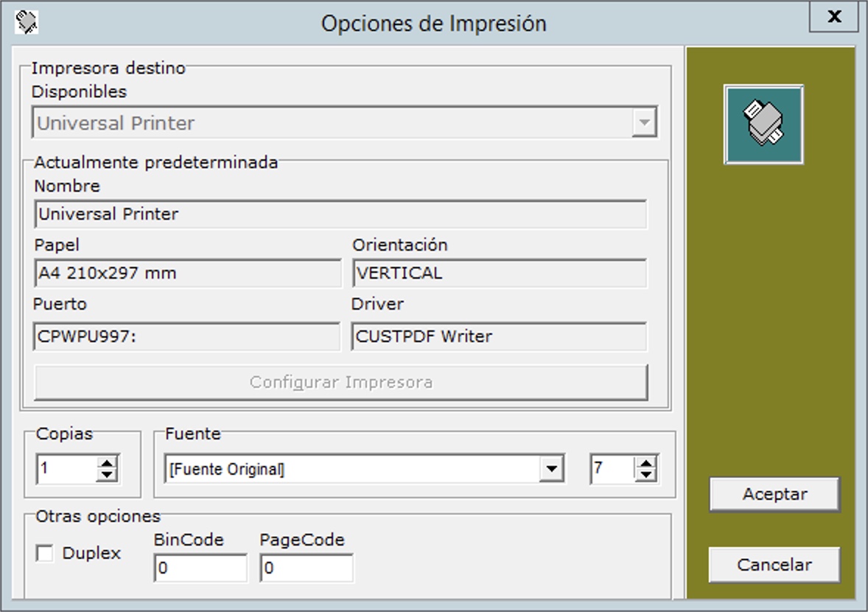Image resolution: width=868 pixels, height=612 pixels.
Task: Click the Papel field showing A4 210x297 mm
Action: click(187, 274)
